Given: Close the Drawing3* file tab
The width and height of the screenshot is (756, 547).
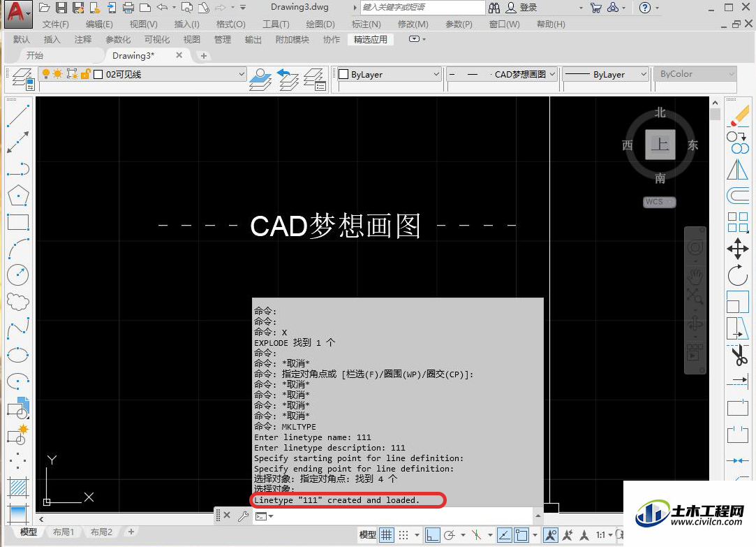Looking at the screenshot, I should 179,55.
